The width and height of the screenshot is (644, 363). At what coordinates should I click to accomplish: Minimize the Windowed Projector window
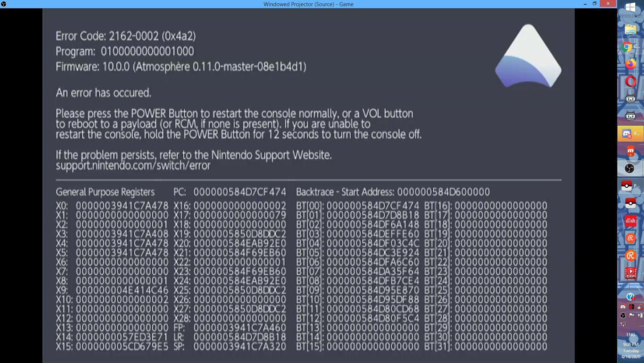585,4
